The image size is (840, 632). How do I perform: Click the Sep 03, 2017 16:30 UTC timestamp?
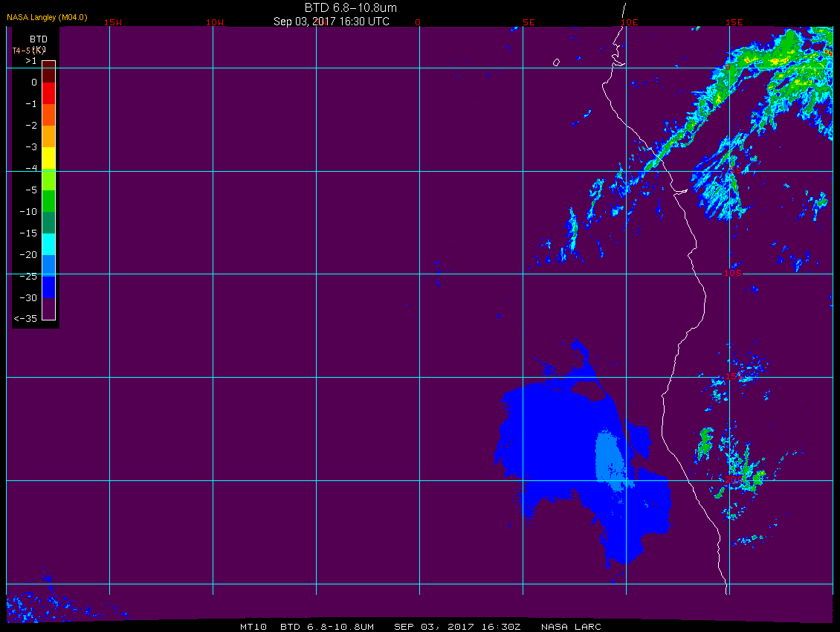(332, 22)
